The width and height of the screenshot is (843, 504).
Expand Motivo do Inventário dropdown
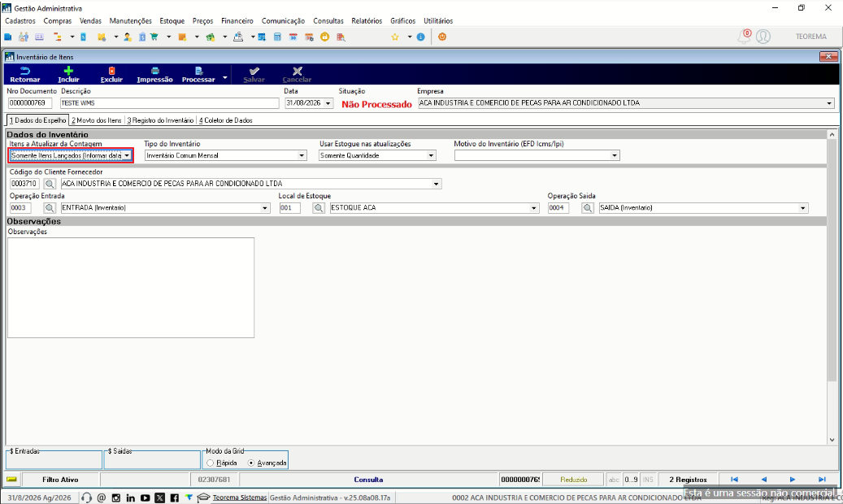(615, 156)
